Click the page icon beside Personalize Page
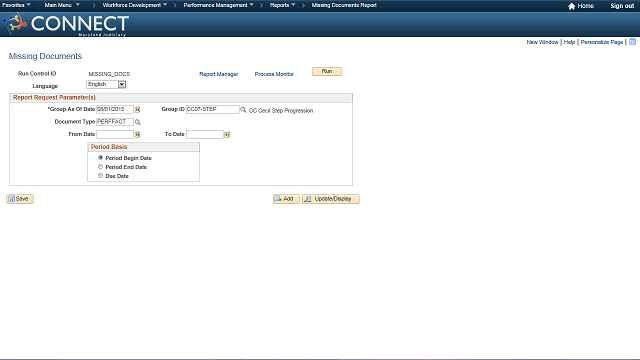 coord(632,42)
